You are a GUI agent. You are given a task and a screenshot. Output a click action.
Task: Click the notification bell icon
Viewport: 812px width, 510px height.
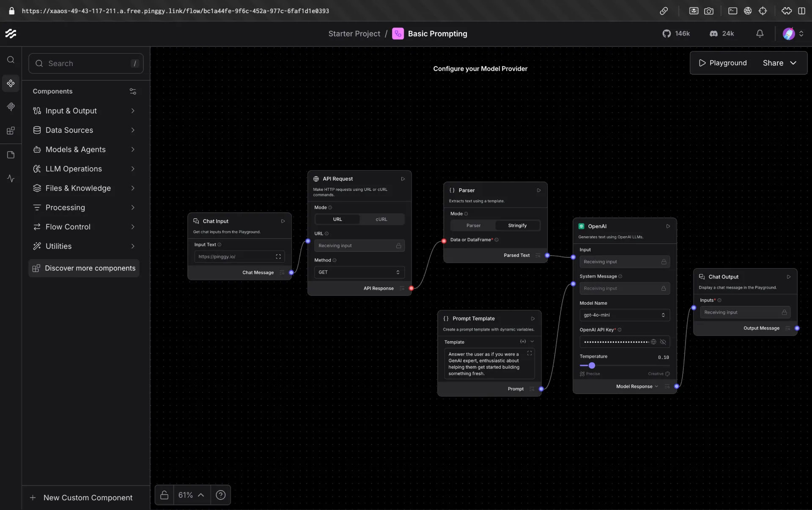tap(759, 33)
